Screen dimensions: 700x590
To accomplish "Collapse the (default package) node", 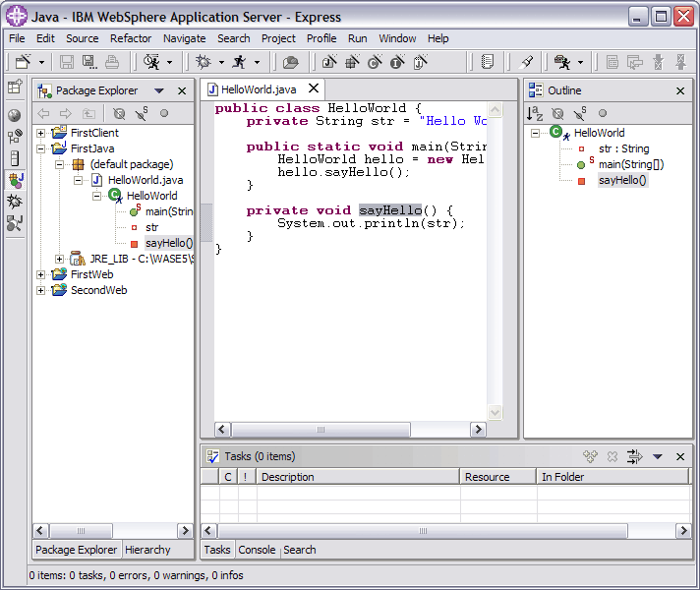I will 59,164.
